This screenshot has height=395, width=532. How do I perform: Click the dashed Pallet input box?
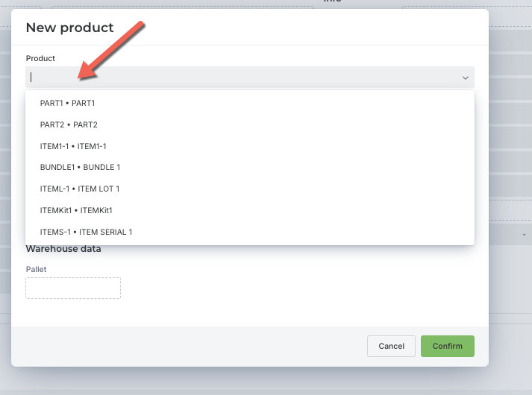73,288
